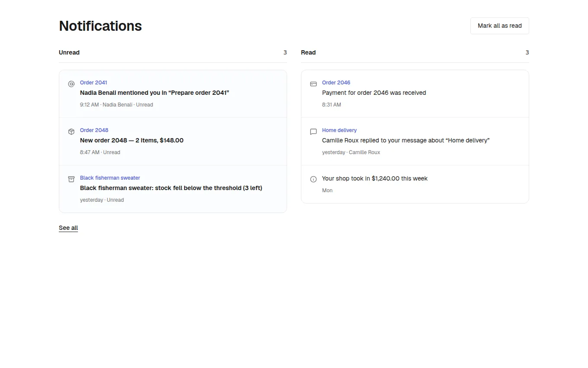The width and height of the screenshot is (588, 368).
Task: Click the 8:47 AM · Unread timestamp line
Action: 100,152
